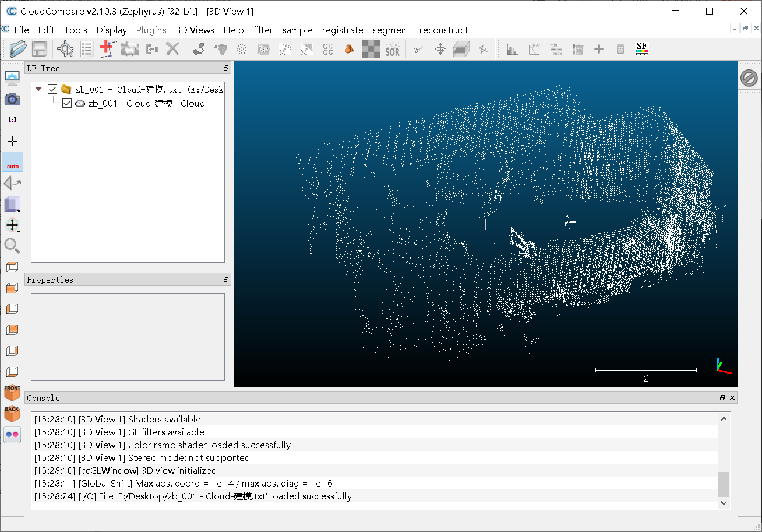Viewport: 762px width, 532px height.
Task: Click the Label connected components CC icon
Action: (x=328, y=50)
